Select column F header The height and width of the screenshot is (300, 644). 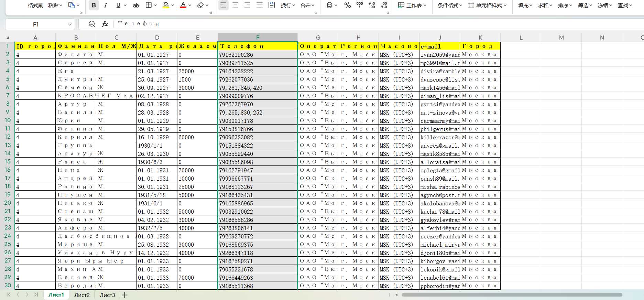(258, 37)
